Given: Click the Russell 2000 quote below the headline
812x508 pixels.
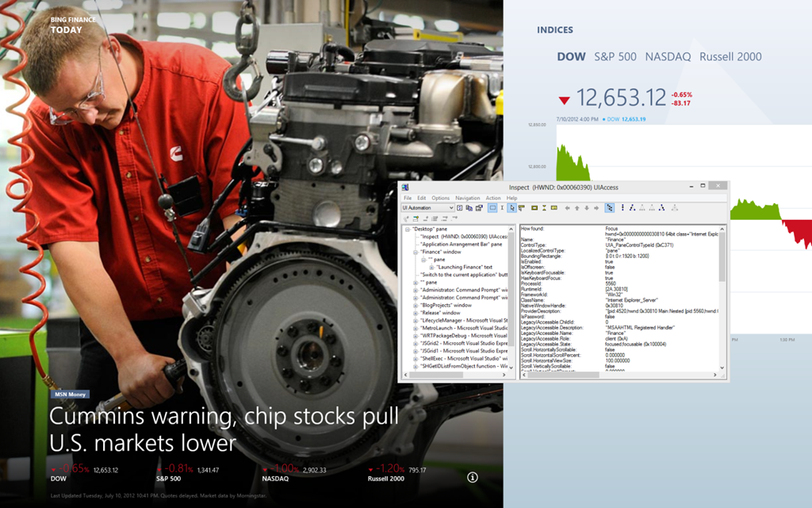Looking at the screenshot, I should (x=397, y=473).
